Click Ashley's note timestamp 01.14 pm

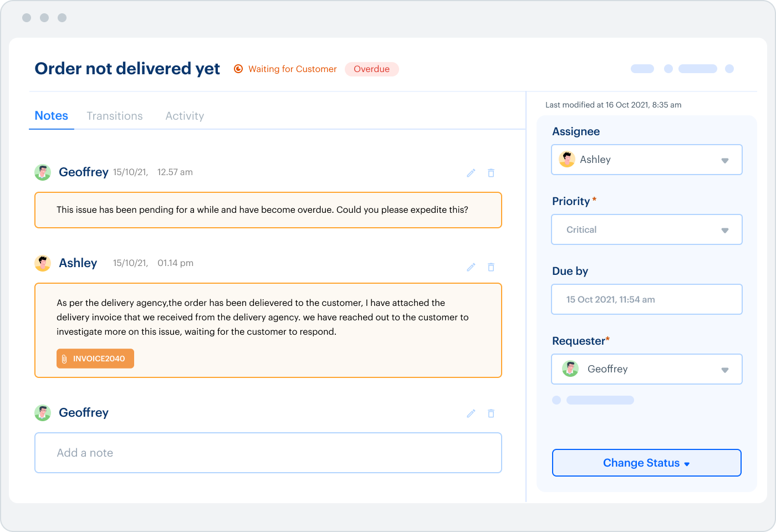pyautogui.click(x=176, y=263)
